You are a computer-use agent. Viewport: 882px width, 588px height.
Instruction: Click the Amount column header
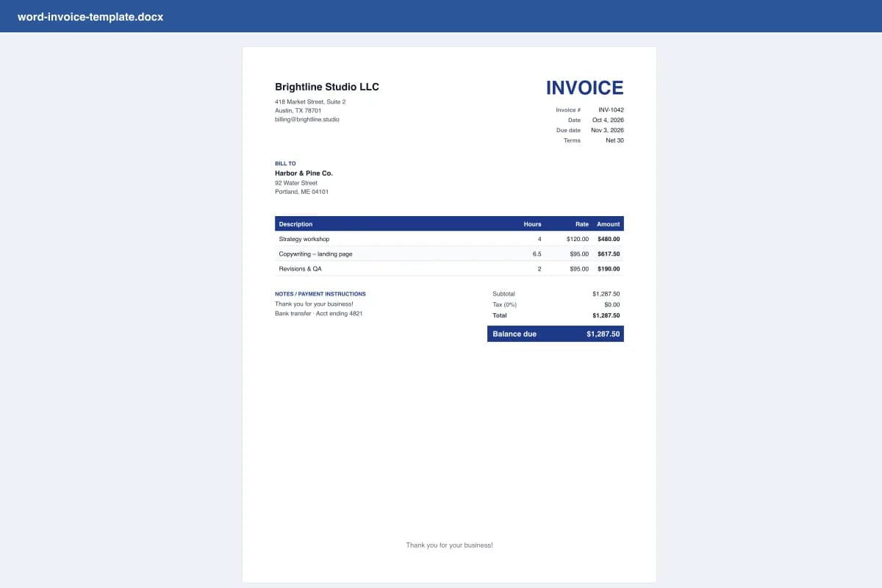pos(609,224)
